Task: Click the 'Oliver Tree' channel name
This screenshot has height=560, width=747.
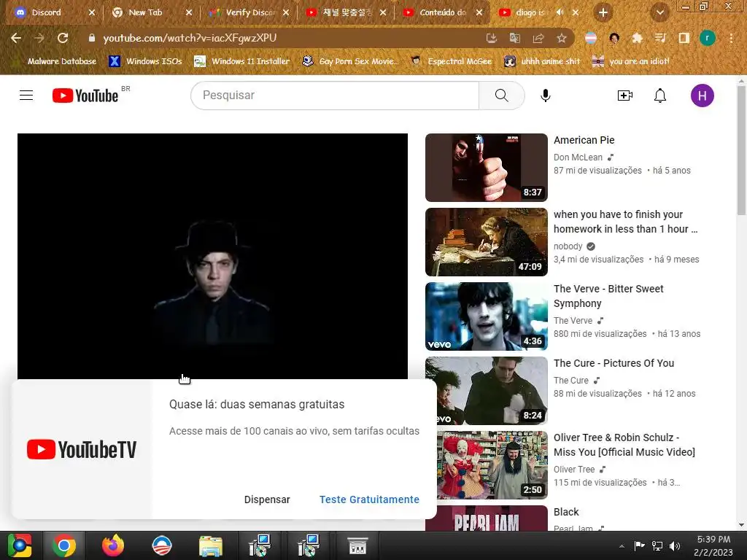Action: click(574, 470)
